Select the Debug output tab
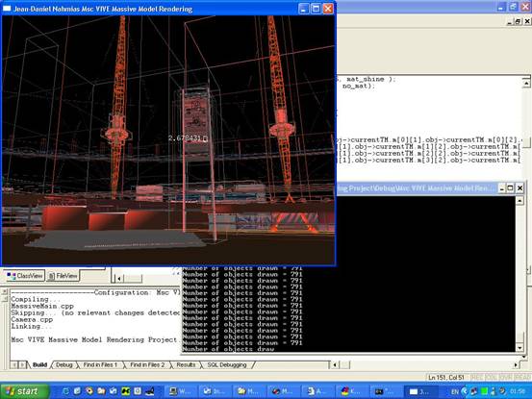Image resolution: width=532 pixels, height=399 pixels. click(63, 364)
